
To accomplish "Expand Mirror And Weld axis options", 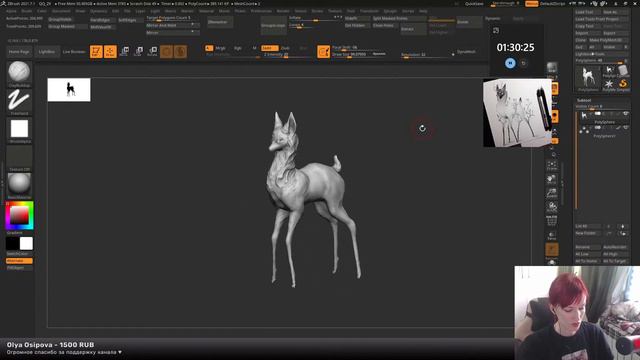I will [192, 25].
